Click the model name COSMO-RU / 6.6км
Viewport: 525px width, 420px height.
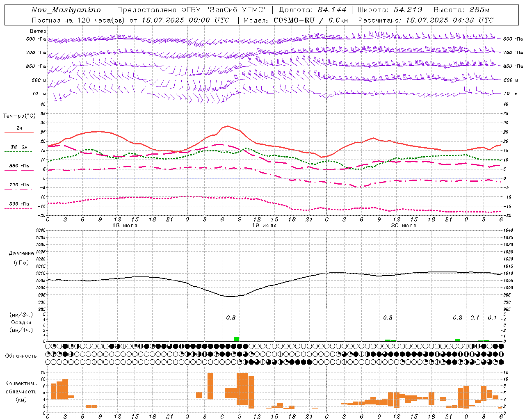[x=311, y=20]
